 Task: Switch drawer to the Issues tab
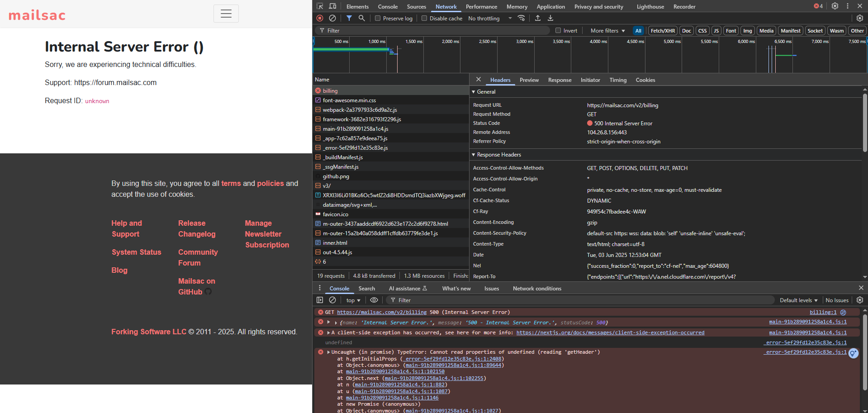tap(491, 289)
